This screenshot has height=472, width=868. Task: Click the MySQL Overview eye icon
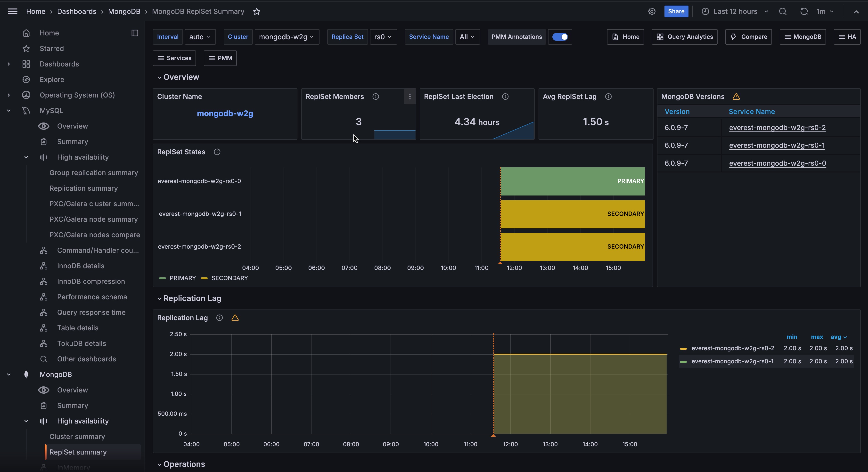point(43,126)
